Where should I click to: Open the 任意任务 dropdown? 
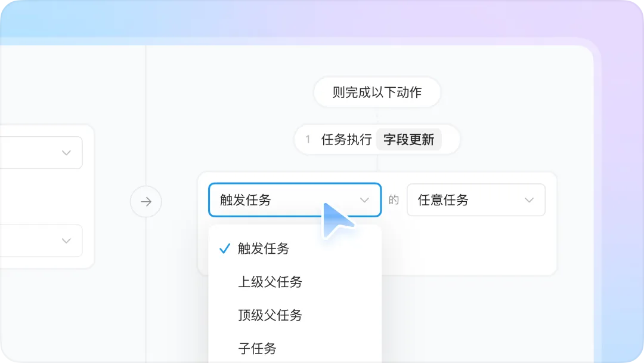[476, 200]
